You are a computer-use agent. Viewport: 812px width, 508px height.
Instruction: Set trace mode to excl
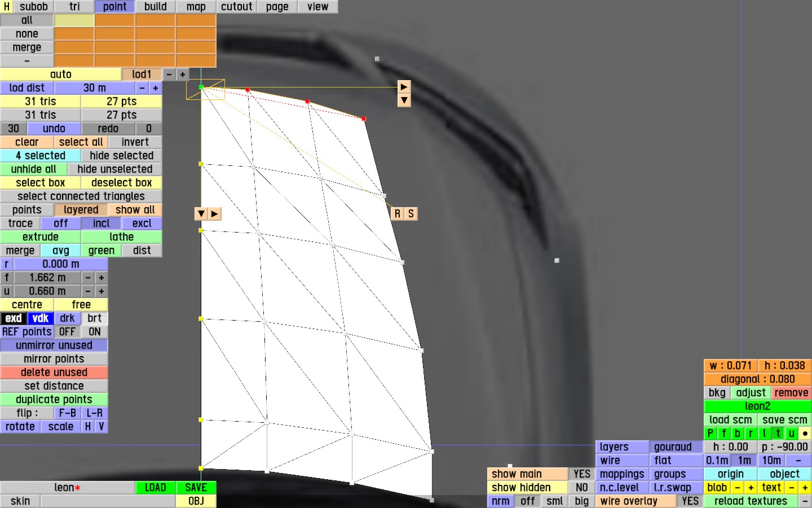[142, 224]
